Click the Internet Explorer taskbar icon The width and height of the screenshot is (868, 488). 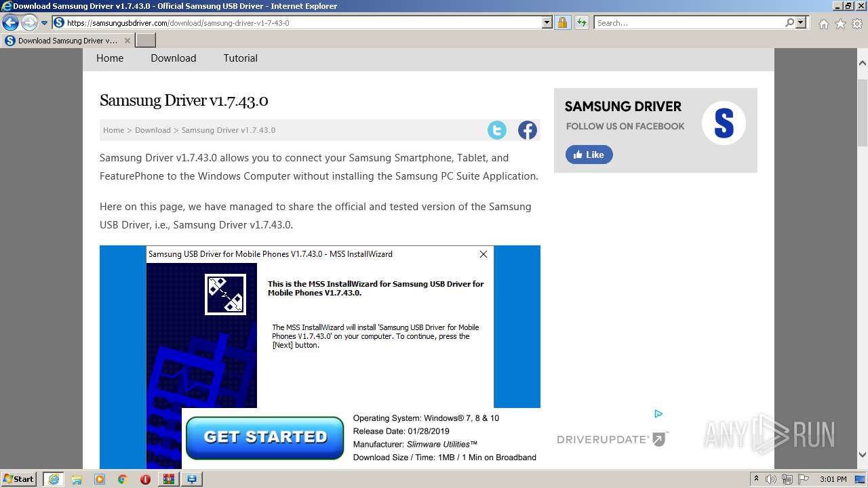tap(53, 479)
